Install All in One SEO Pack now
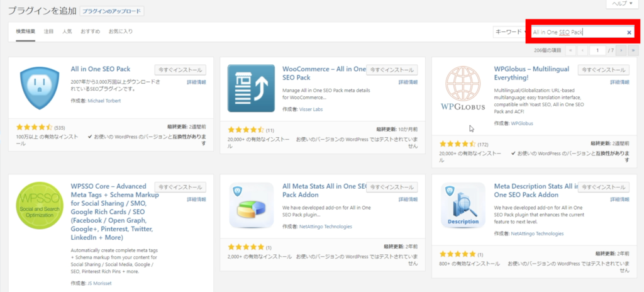 (180, 70)
